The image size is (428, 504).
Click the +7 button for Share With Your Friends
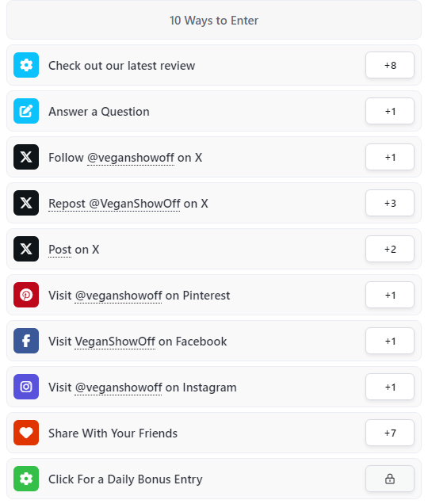point(390,433)
